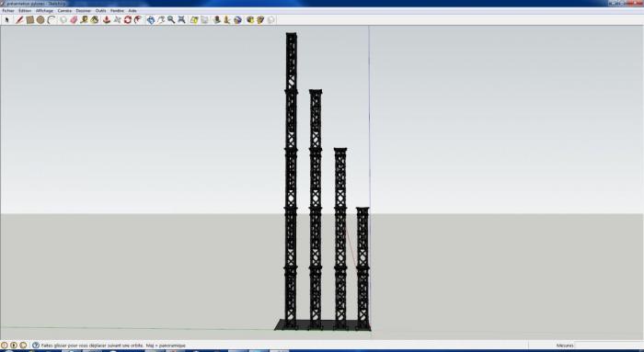The image size is (644, 352).
Task: Click second circular status bar icon
Action: [14, 346]
